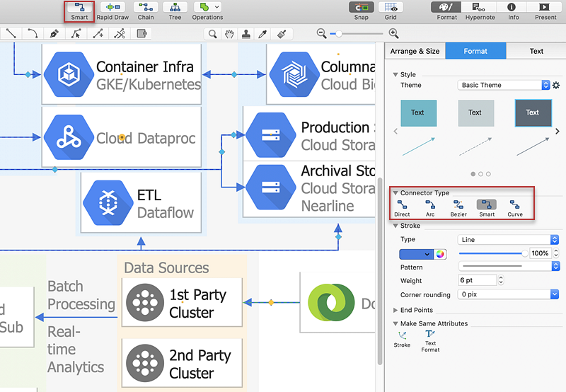Open the blue stroke color dropdown
This screenshot has width=566, height=392.
tap(416, 254)
